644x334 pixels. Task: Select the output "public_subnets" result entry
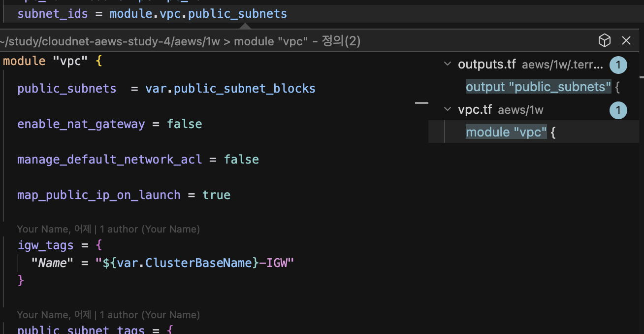tap(539, 87)
